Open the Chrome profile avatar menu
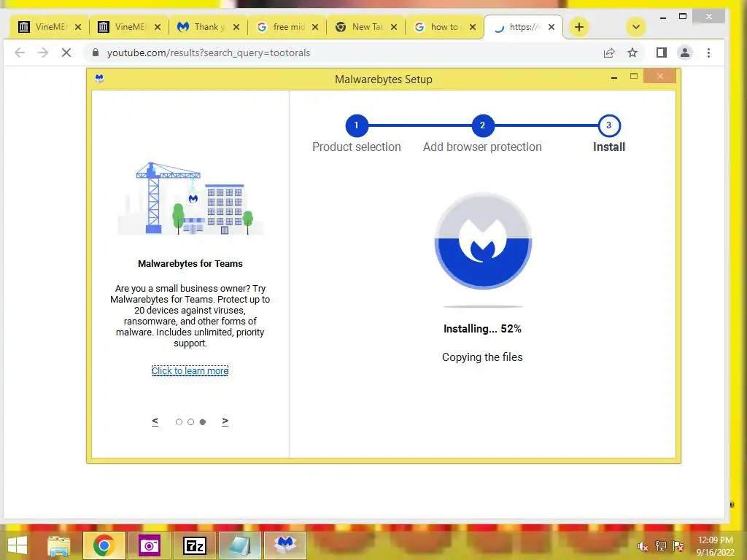747x560 pixels. [x=684, y=52]
